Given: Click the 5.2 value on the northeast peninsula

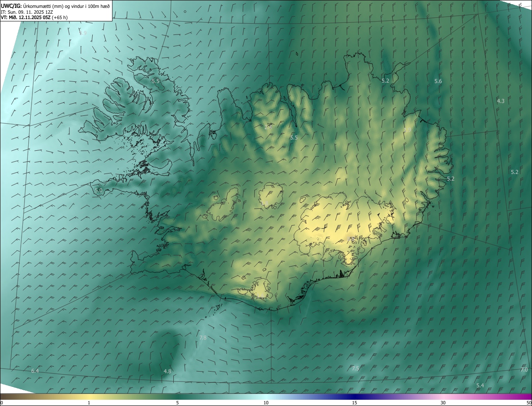Looking at the screenshot, I should tap(385, 81).
